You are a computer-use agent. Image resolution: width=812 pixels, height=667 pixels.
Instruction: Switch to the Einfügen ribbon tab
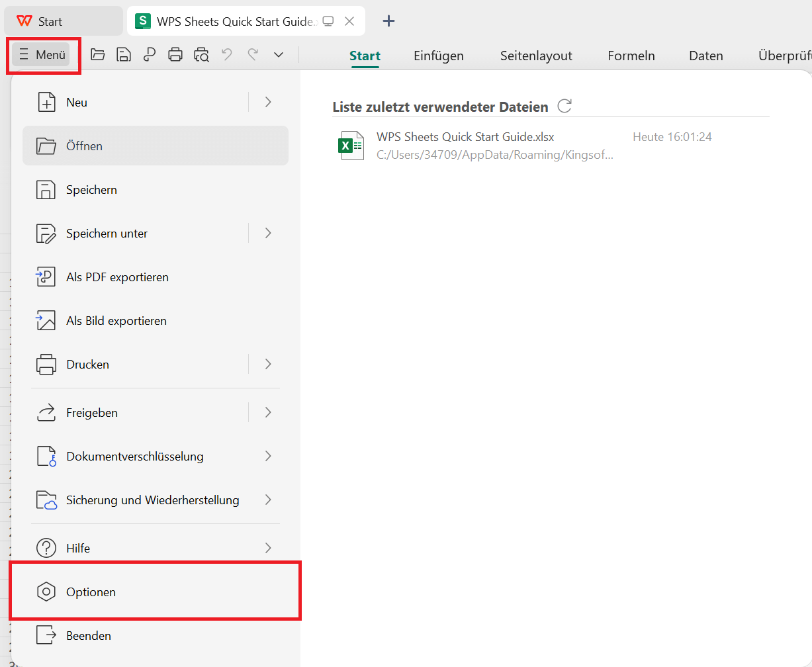coord(439,56)
